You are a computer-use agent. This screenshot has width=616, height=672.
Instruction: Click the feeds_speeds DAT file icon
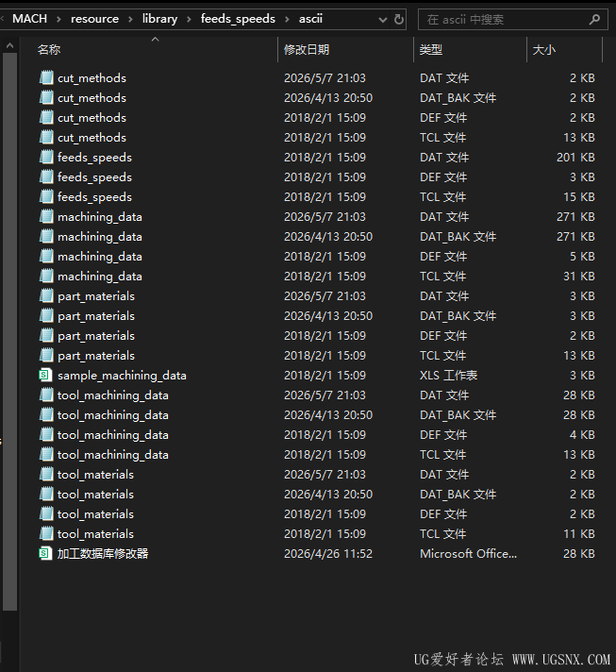point(46,157)
